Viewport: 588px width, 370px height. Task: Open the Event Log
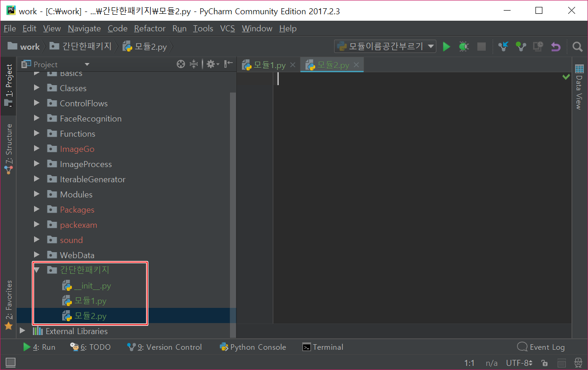pos(541,347)
